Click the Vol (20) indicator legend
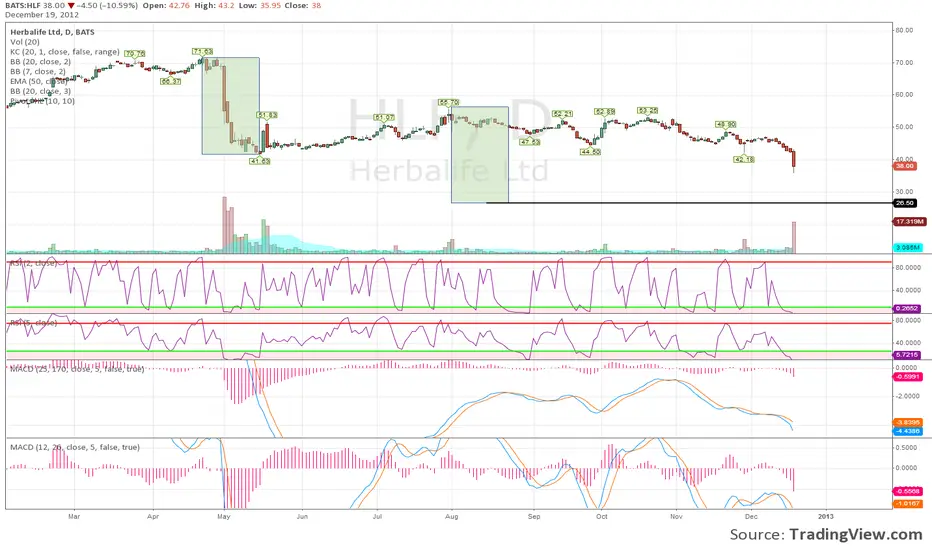Viewport: 932px width, 550px height. (x=25, y=42)
